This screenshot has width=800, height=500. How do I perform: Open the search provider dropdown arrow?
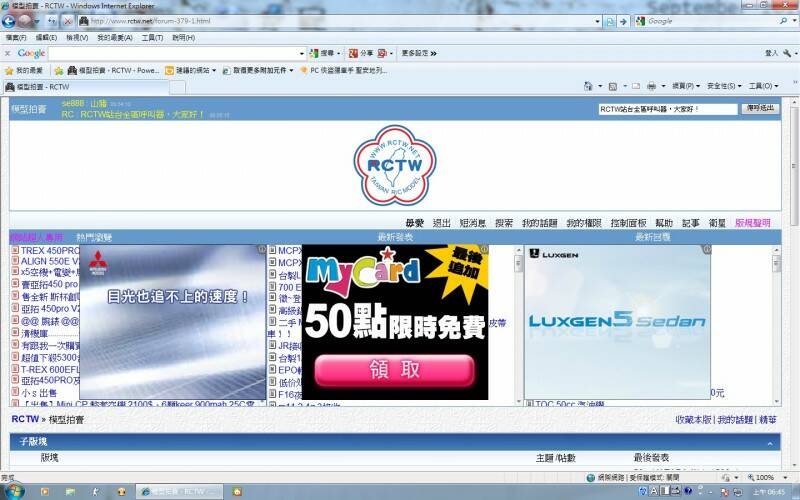click(796, 21)
